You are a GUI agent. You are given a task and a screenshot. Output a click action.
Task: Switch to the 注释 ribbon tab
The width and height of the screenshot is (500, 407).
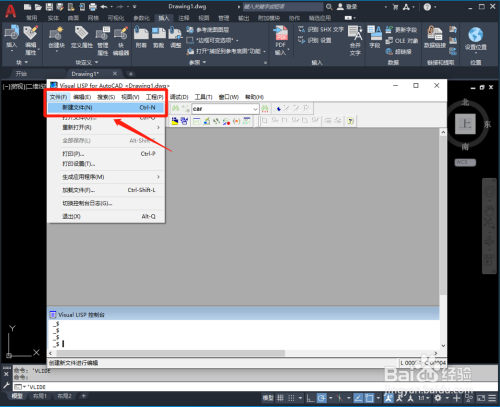184,18
